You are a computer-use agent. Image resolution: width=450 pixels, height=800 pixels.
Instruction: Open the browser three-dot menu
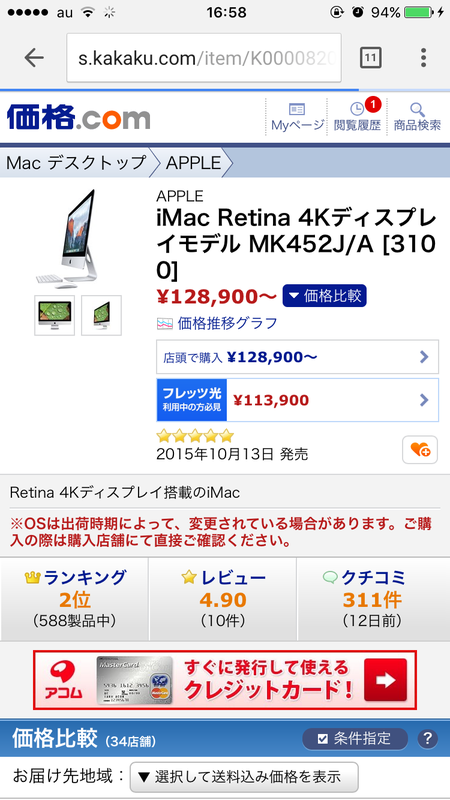click(x=423, y=58)
